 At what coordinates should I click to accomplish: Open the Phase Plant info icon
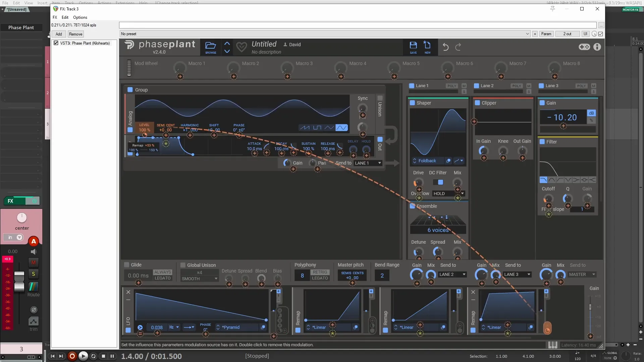click(x=597, y=47)
